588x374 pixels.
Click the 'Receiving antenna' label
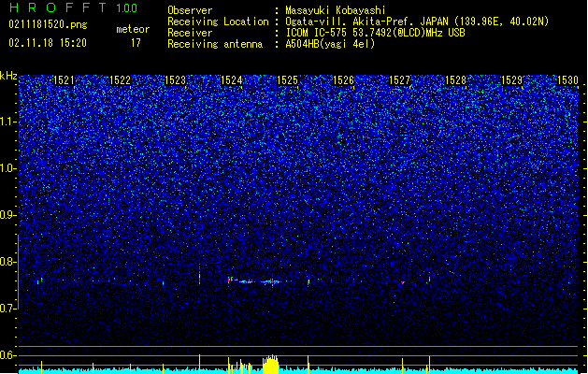215,44
